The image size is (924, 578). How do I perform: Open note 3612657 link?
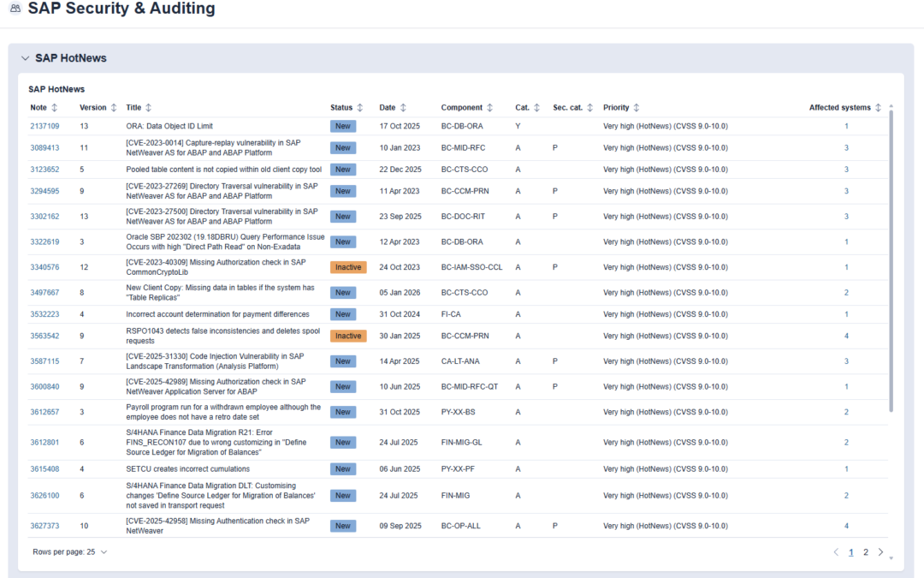click(x=44, y=412)
